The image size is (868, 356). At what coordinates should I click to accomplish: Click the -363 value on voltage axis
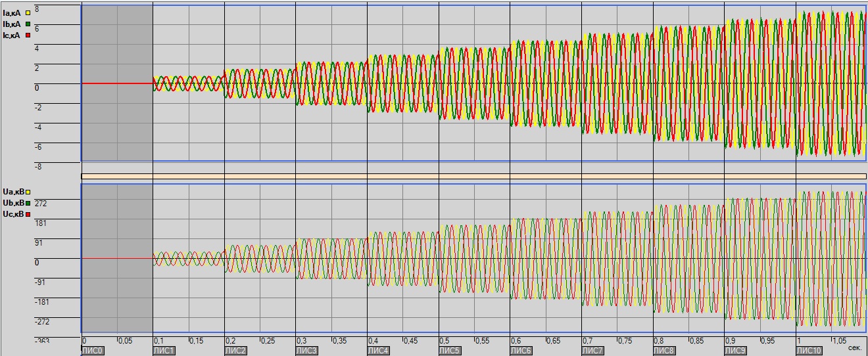(x=41, y=342)
